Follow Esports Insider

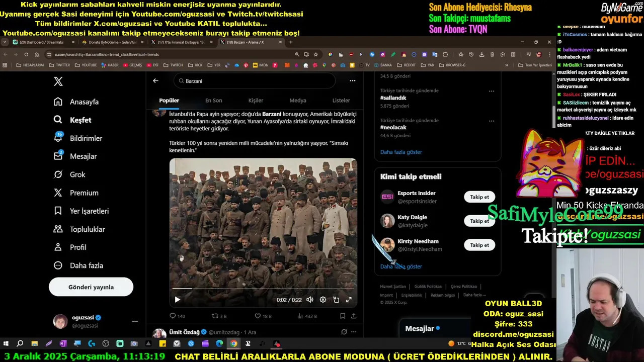coord(479,197)
